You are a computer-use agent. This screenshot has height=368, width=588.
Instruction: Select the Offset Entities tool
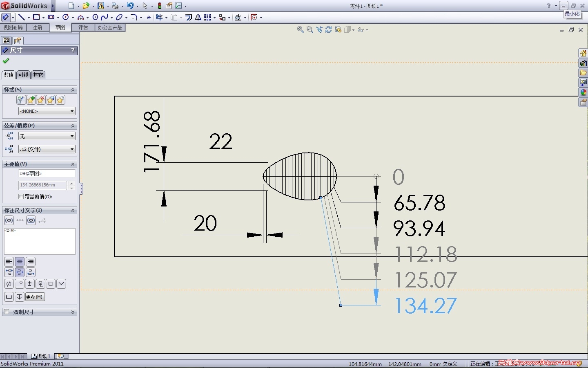[189, 17]
